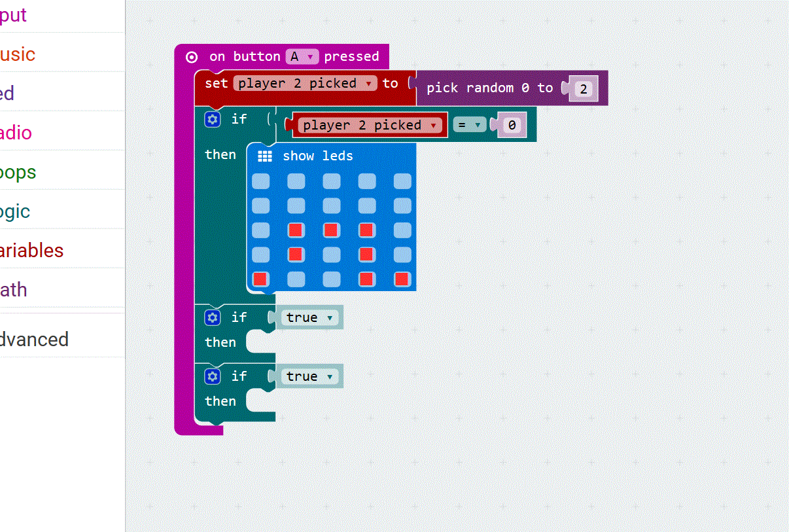The width and height of the screenshot is (789, 532).
Task: Click the pick random upper limit value 2
Action: point(583,90)
